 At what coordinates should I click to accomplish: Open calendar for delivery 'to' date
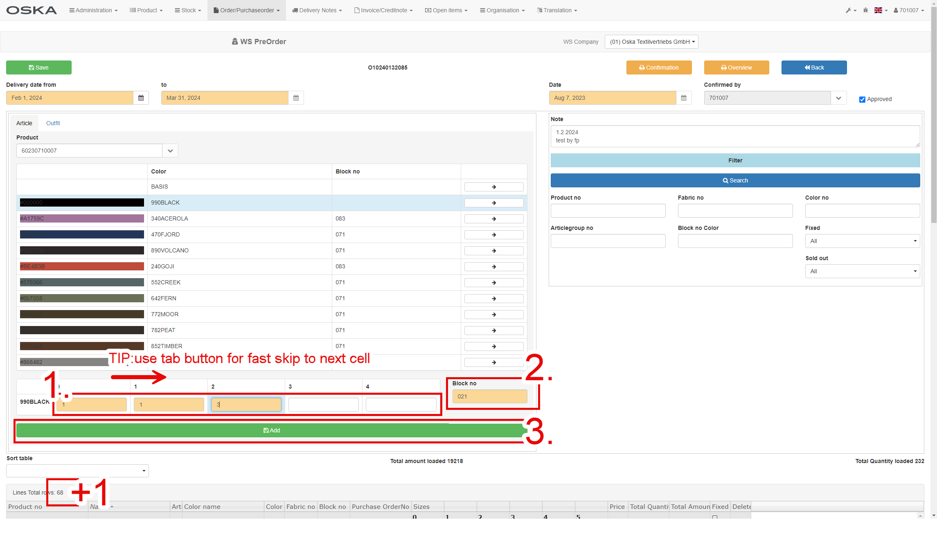tap(296, 98)
